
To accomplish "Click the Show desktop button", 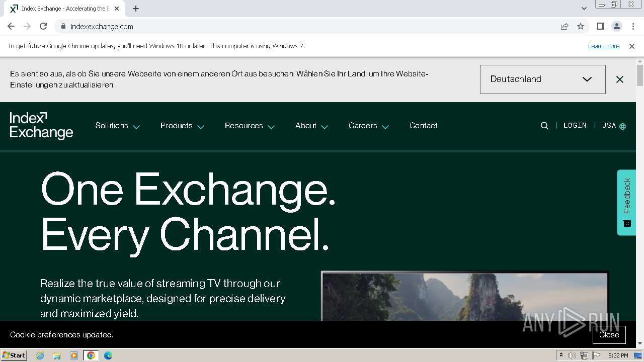I will (639, 355).
